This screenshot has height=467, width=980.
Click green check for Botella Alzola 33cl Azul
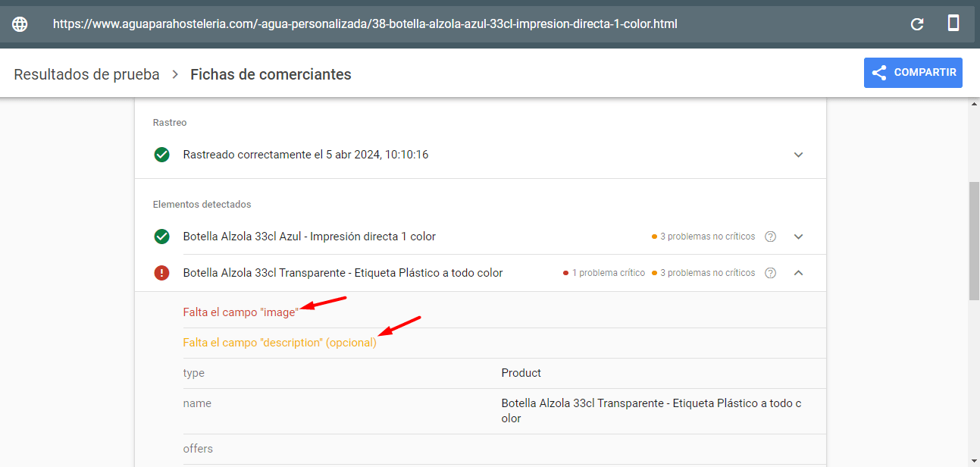coord(161,237)
